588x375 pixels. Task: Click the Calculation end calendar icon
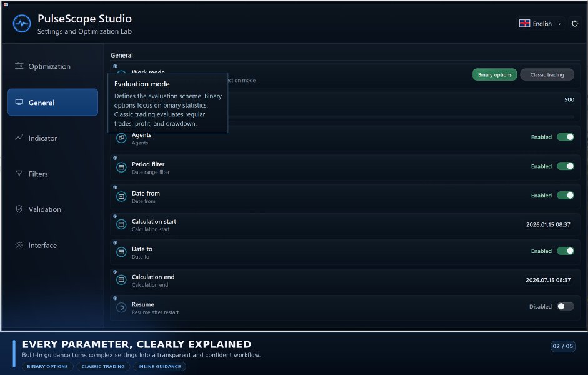pyautogui.click(x=121, y=280)
